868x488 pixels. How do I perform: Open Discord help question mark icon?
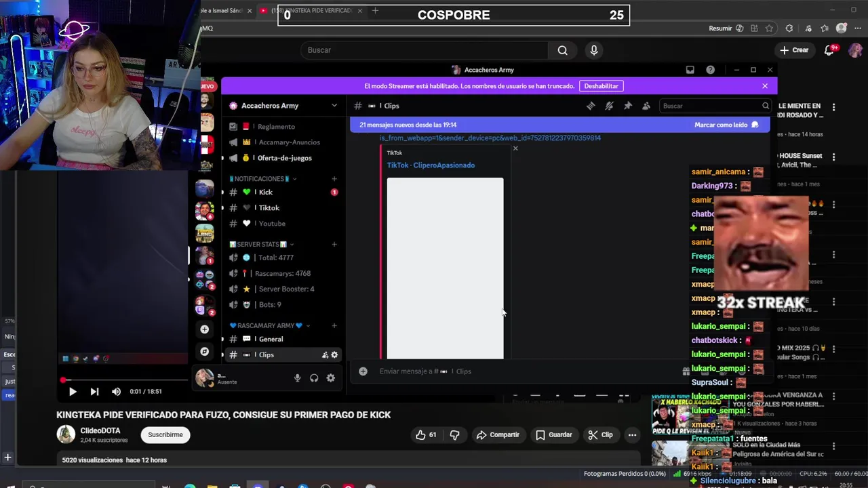pyautogui.click(x=710, y=70)
